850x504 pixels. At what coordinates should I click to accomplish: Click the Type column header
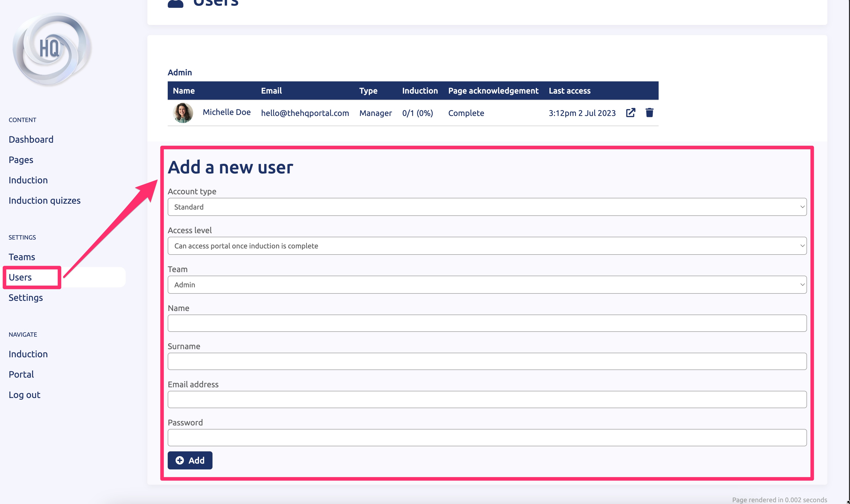[x=369, y=91]
